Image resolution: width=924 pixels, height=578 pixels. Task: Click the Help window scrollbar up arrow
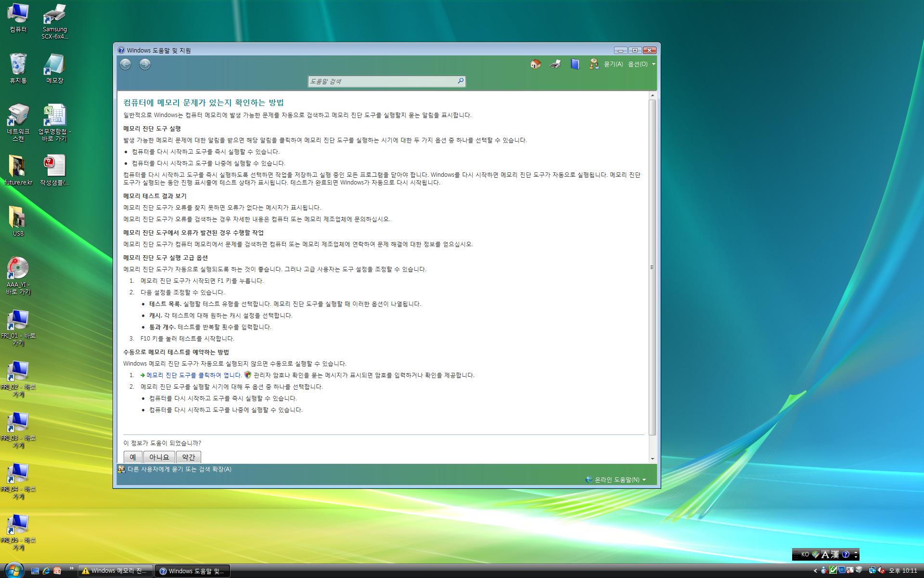click(x=653, y=95)
